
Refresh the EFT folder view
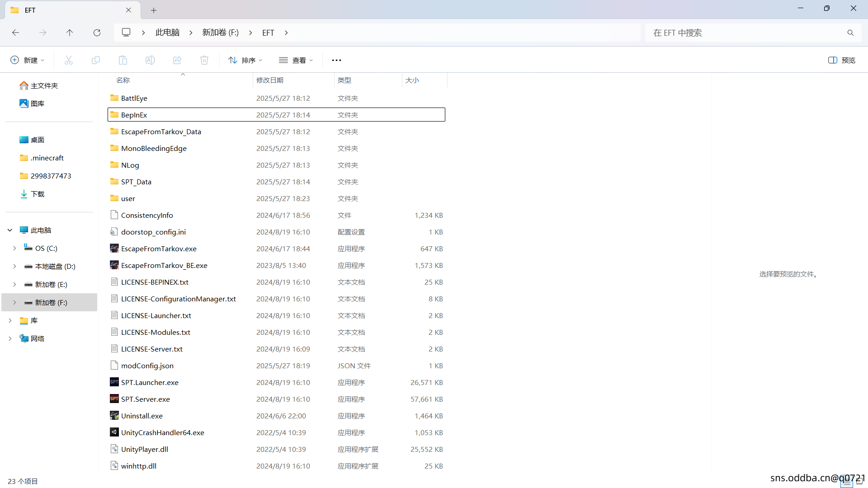97,33
